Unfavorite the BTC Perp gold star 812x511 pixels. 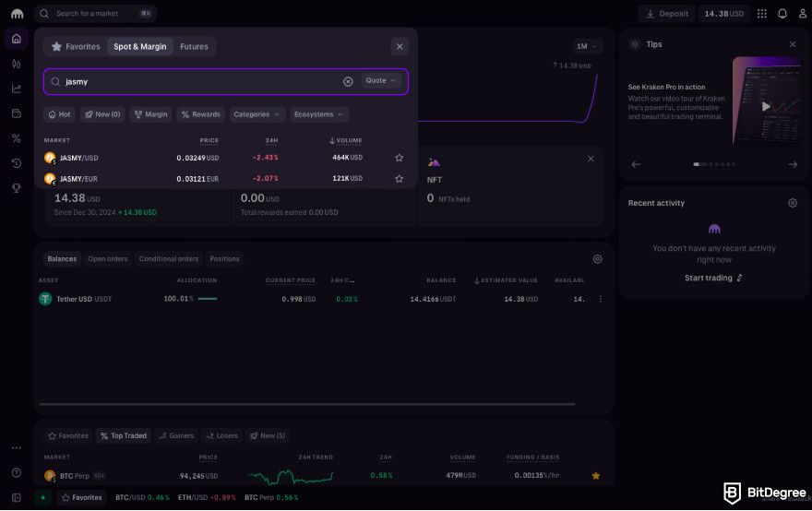(x=595, y=475)
